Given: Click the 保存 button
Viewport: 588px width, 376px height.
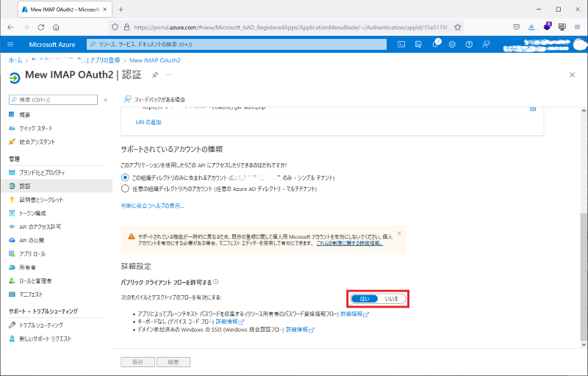Looking at the screenshot, I should click(x=137, y=362).
